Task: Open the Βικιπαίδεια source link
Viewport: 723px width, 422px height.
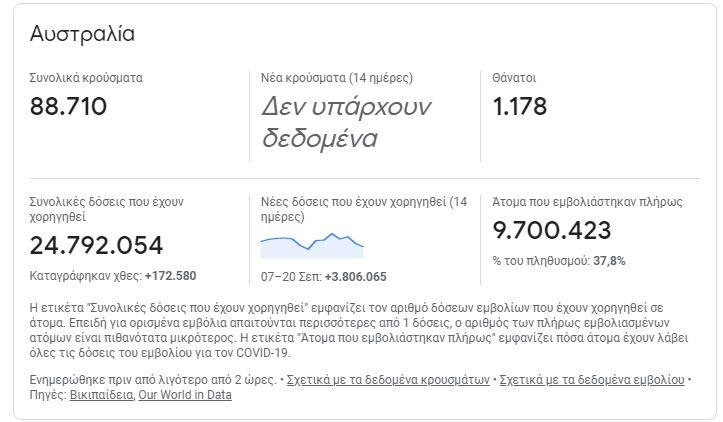Action: [x=101, y=395]
